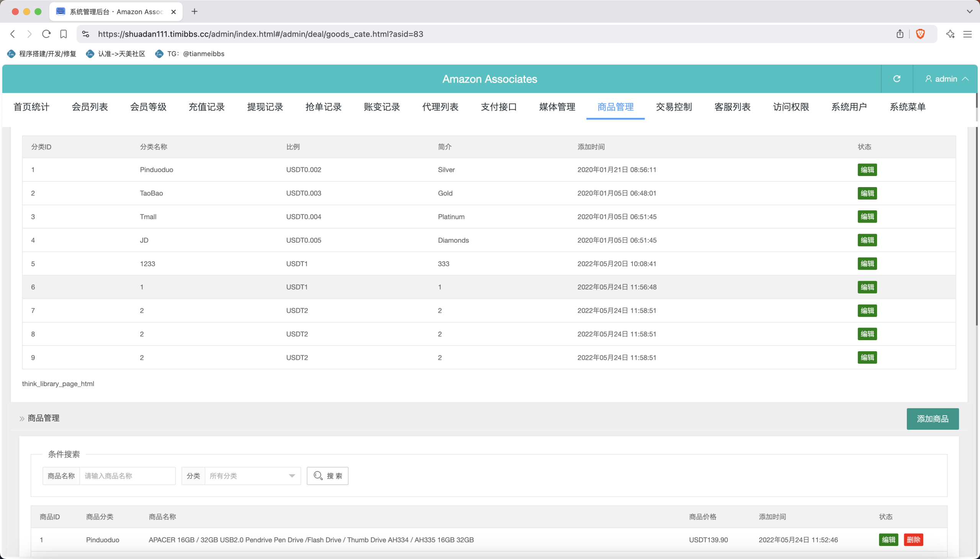The width and height of the screenshot is (980, 559).
Task: Click the browser forward arrow
Action: 29,34
